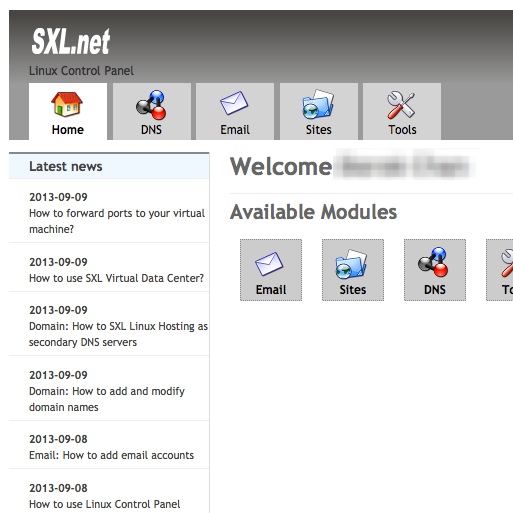Click the Email label in Available Modules
513x513 pixels.
coord(271,290)
